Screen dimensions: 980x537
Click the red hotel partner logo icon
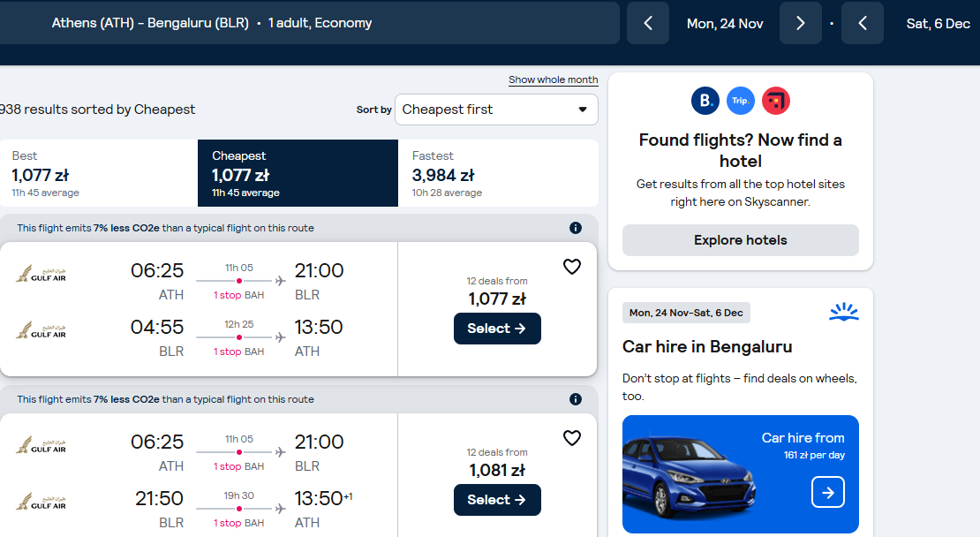(776, 101)
